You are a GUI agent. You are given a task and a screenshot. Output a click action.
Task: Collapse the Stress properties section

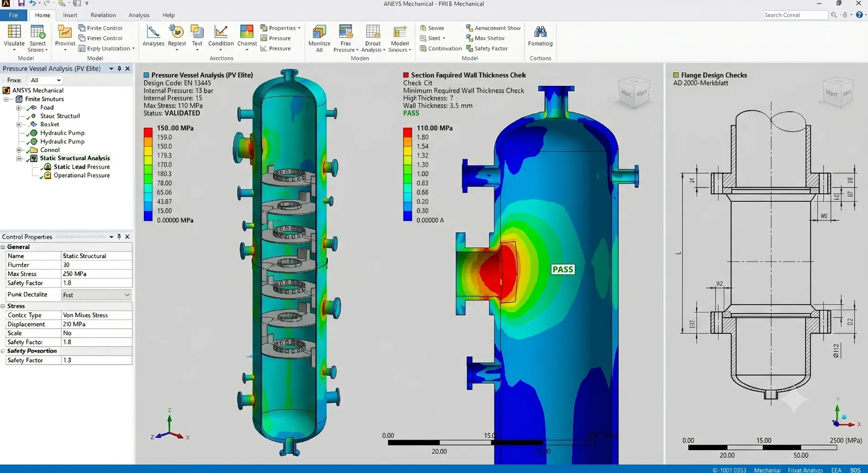pos(3,306)
